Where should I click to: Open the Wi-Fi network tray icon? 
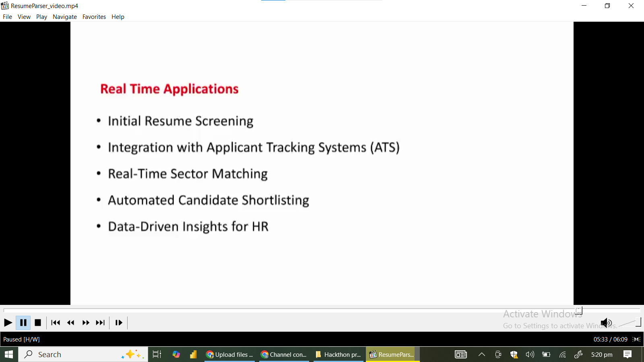(563, 354)
